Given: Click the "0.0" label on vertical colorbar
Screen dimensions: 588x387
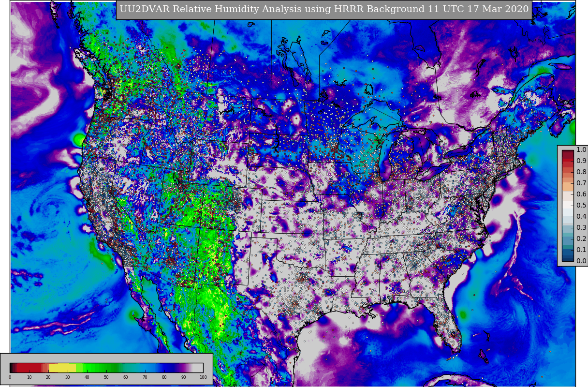Looking at the screenshot, I should point(581,261).
